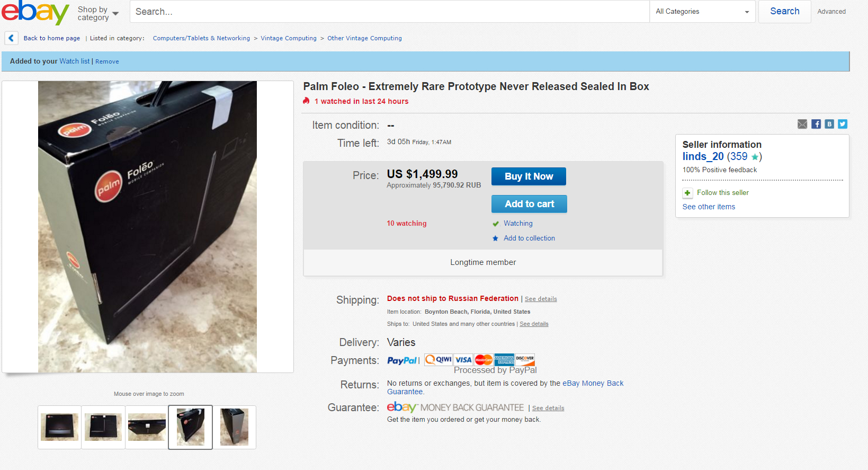Select the first product thumbnail
The image size is (868, 470).
59,427
